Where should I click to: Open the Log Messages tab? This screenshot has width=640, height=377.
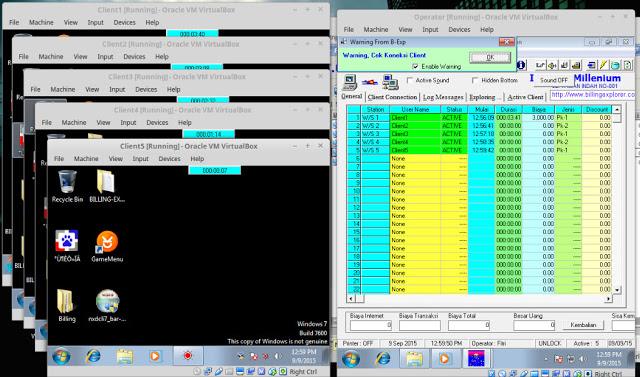443,97
